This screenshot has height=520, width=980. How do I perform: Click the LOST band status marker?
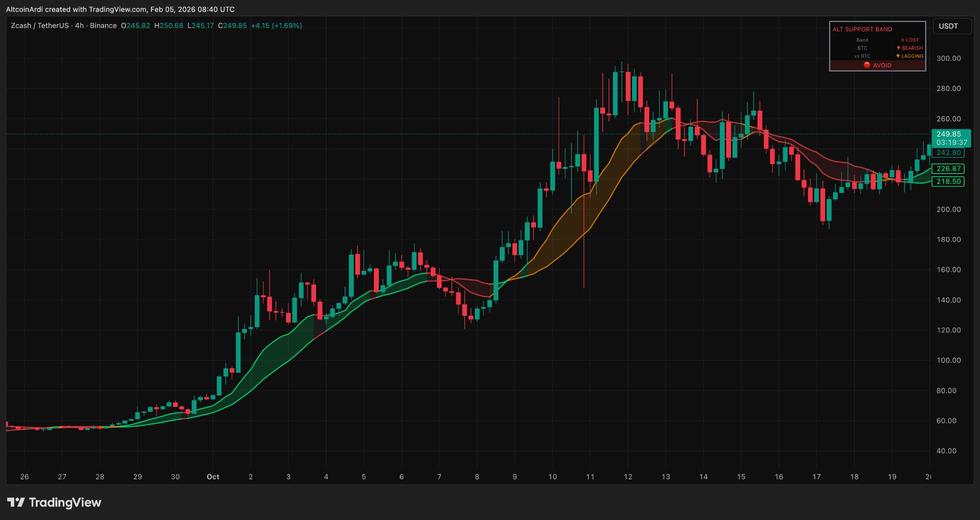[x=910, y=40]
